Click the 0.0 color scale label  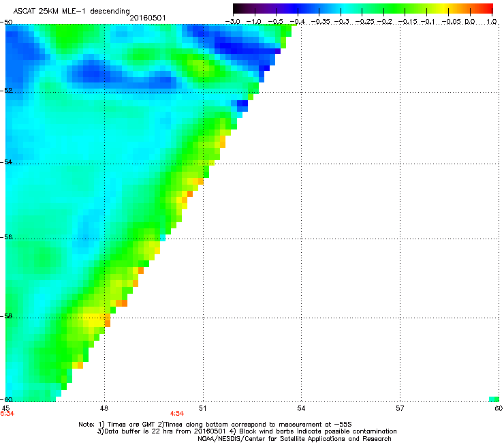click(470, 22)
